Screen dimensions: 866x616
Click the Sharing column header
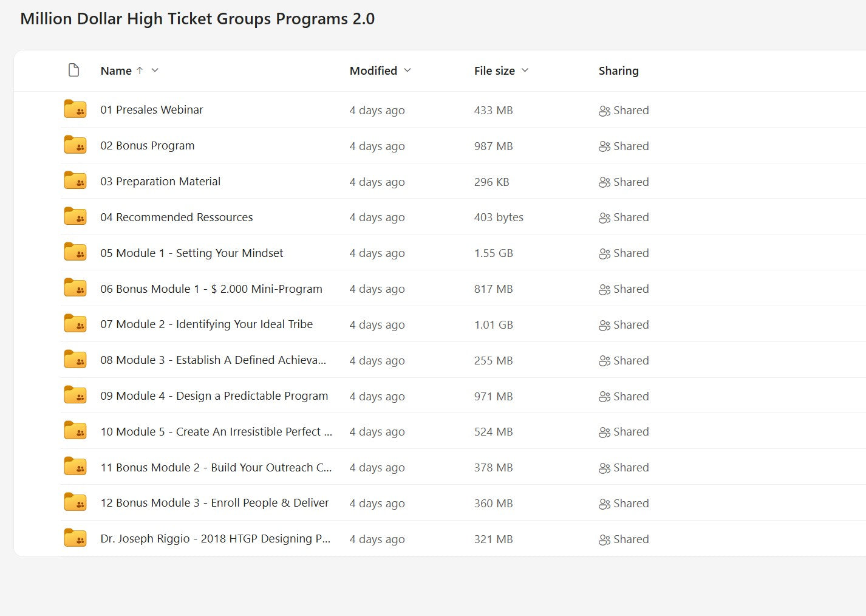618,70
